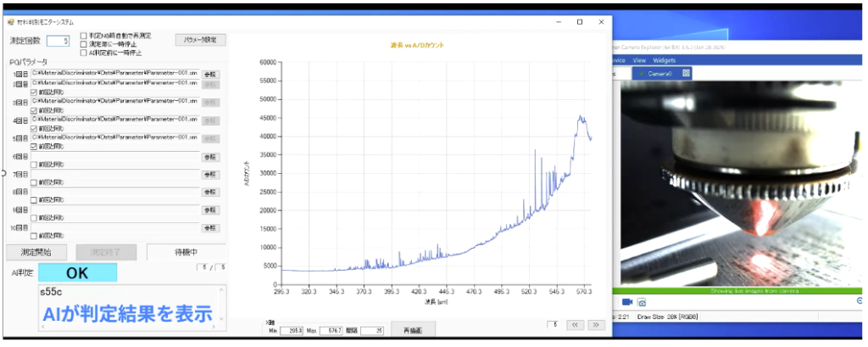Toggle pause before AI judgment checkbox
This screenshot has height=347, width=868.
point(84,53)
